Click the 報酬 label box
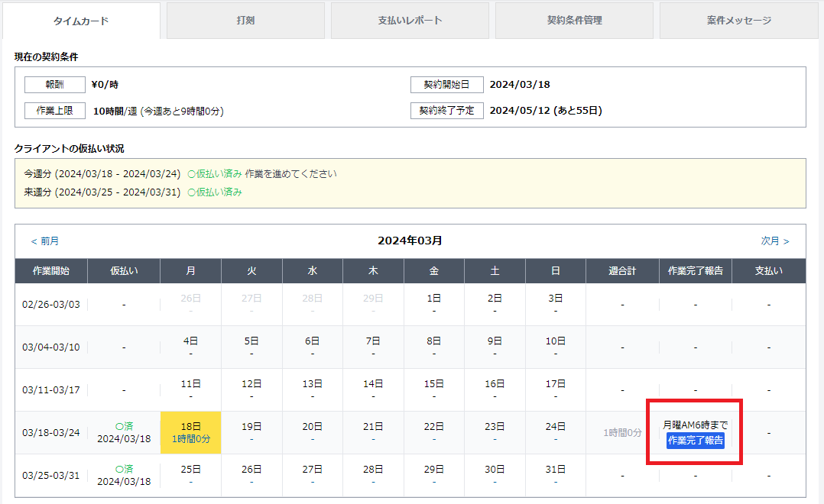Image resolution: width=824 pixels, height=504 pixels. click(x=54, y=85)
